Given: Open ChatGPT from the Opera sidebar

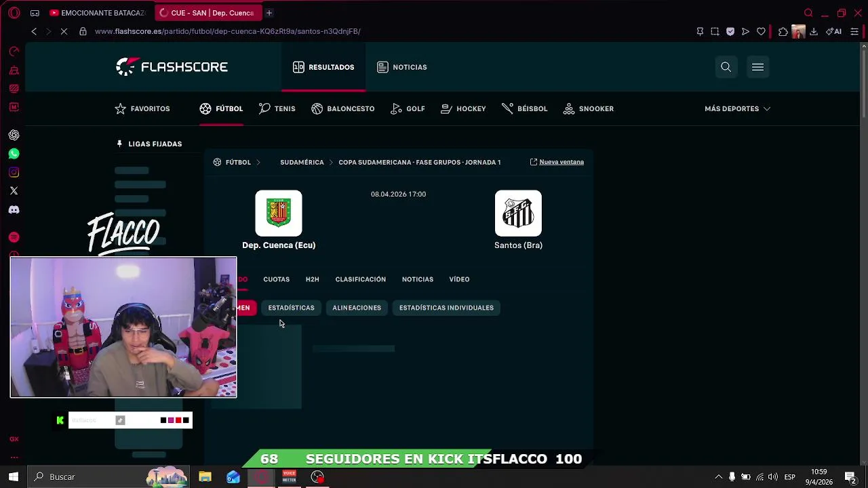Looking at the screenshot, I should 14,135.
